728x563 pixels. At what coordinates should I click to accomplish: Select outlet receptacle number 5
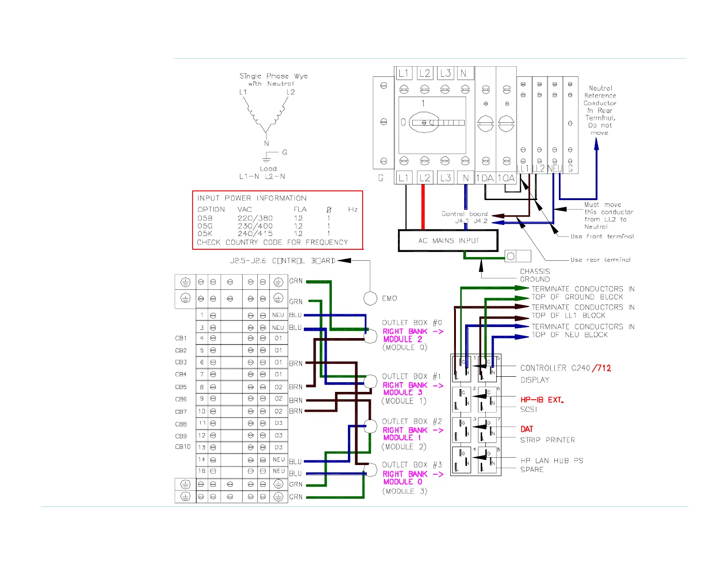tap(487, 368)
